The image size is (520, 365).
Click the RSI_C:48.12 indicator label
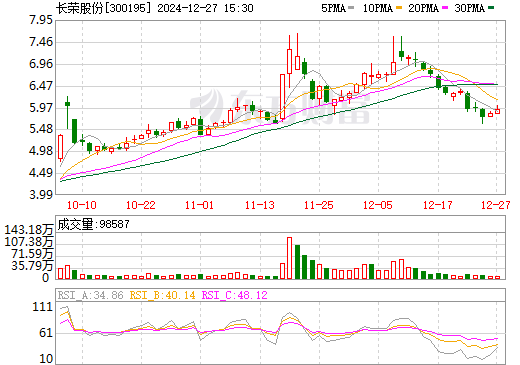[x=235, y=295]
